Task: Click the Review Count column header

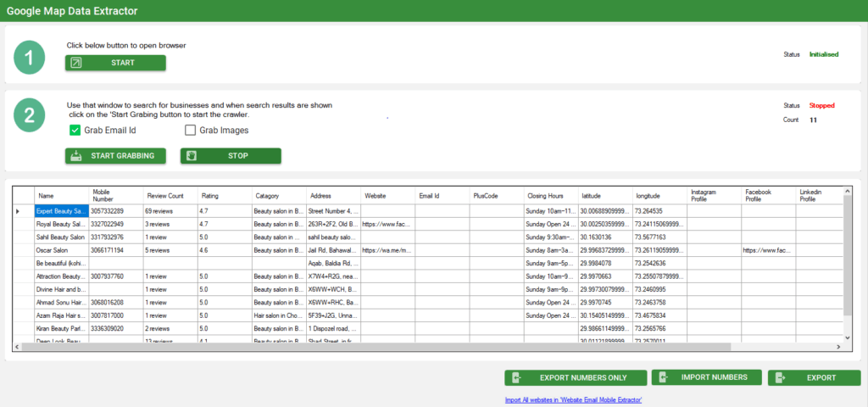Action: [x=170, y=196]
